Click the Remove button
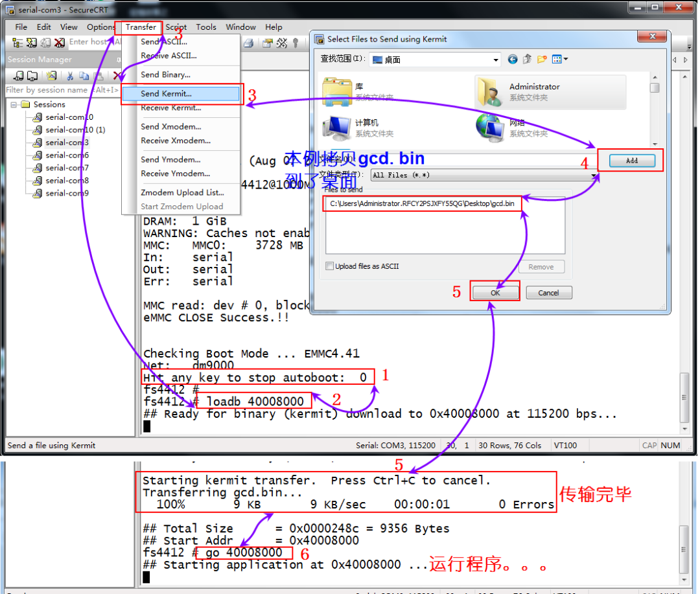Screen dimensions: 700x594 tap(541, 267)
